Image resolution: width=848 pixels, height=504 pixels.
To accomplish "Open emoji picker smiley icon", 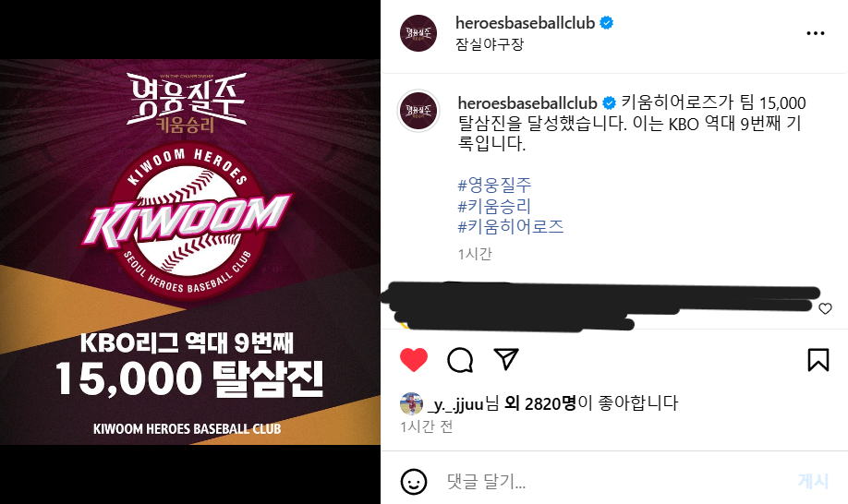I will (414, 481).
